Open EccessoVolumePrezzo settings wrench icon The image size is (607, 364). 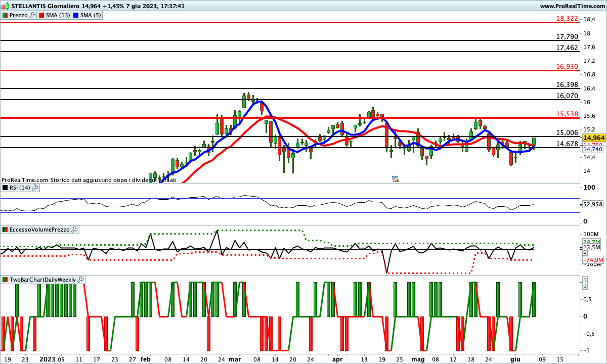pyautogui.click(x=75, y=230)
